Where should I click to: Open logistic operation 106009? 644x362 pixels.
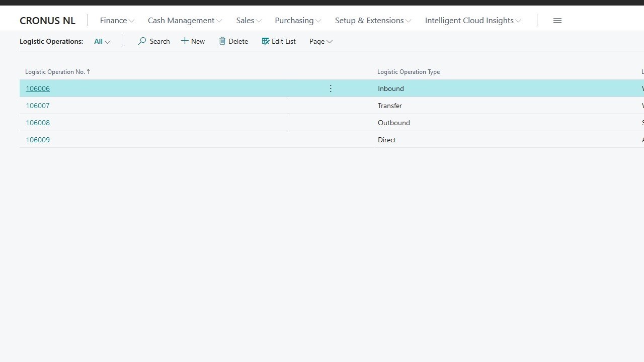click(x=38, y=140)
